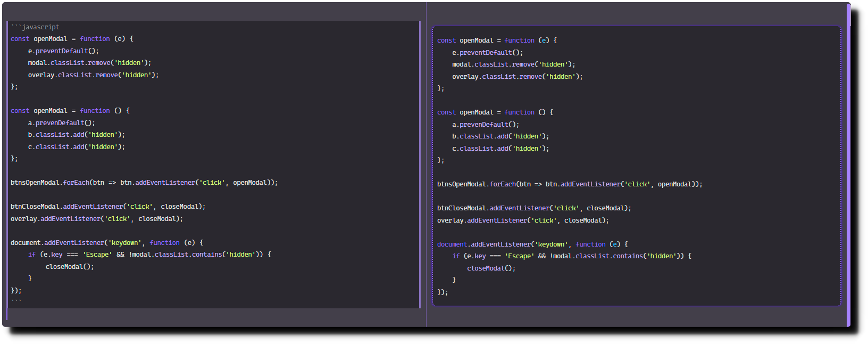Click 'a.prevenDefault();' line in left editor
Viewport: 868px width, 344px height.
pyautogui.click(x=62, y=123)
